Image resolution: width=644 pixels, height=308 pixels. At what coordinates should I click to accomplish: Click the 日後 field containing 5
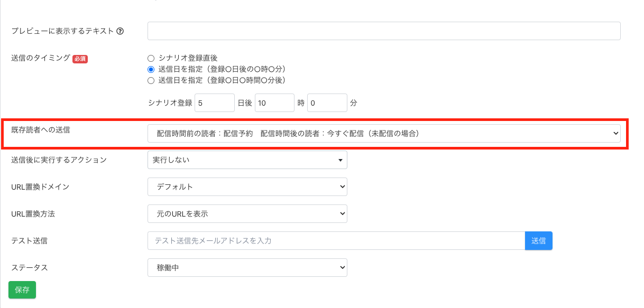[214, 103]
